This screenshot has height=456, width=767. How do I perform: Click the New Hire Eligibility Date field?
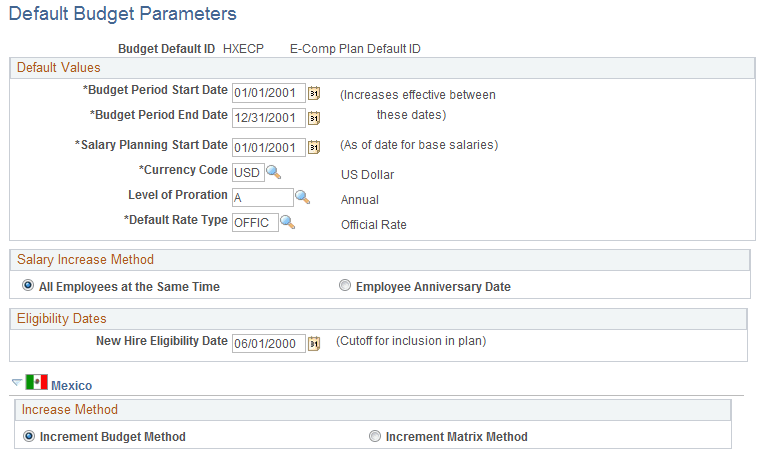click(268, 344)
